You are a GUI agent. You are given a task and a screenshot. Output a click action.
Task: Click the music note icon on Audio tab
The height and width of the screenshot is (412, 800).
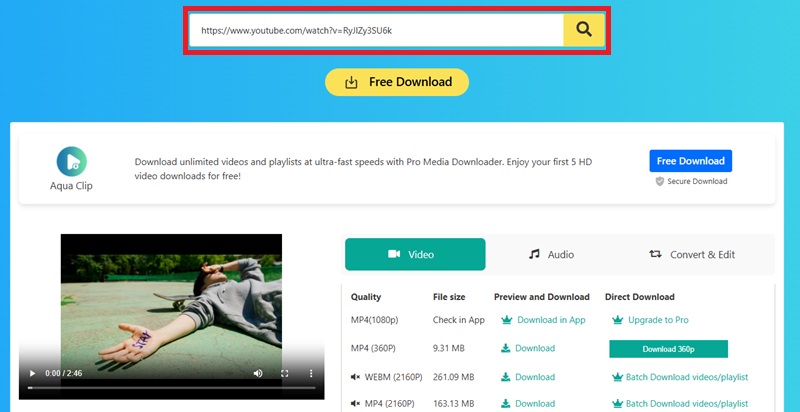(534, 254)
